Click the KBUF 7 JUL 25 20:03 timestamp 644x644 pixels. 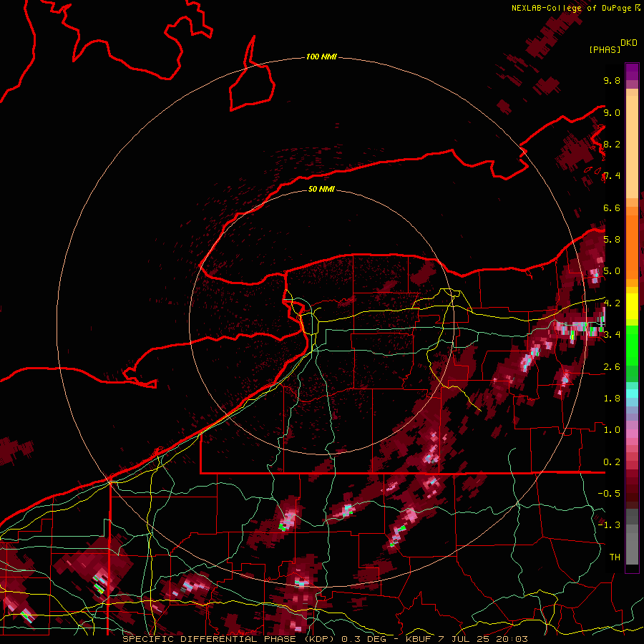[467, 639]
